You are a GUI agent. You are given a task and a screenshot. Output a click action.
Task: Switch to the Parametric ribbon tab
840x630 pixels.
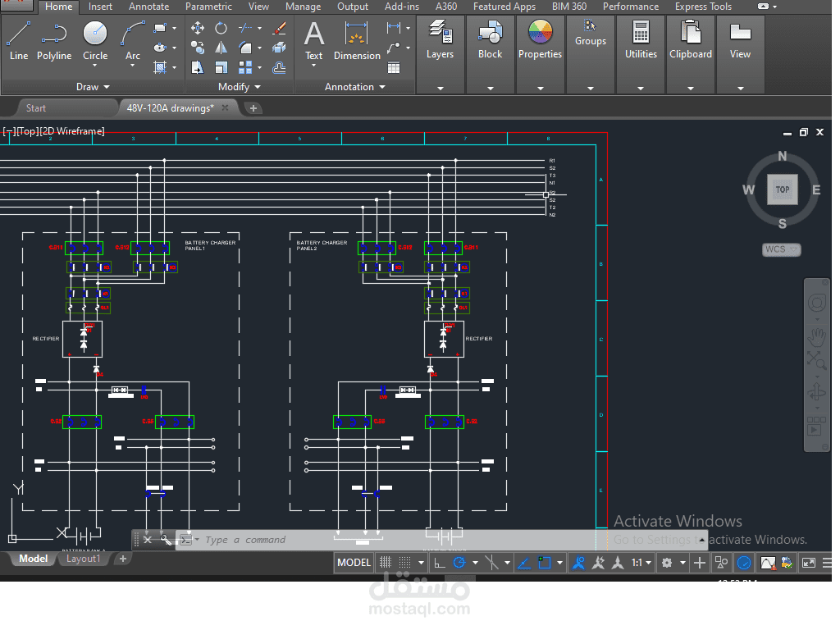pyautogui.click(x=208, y=7)
